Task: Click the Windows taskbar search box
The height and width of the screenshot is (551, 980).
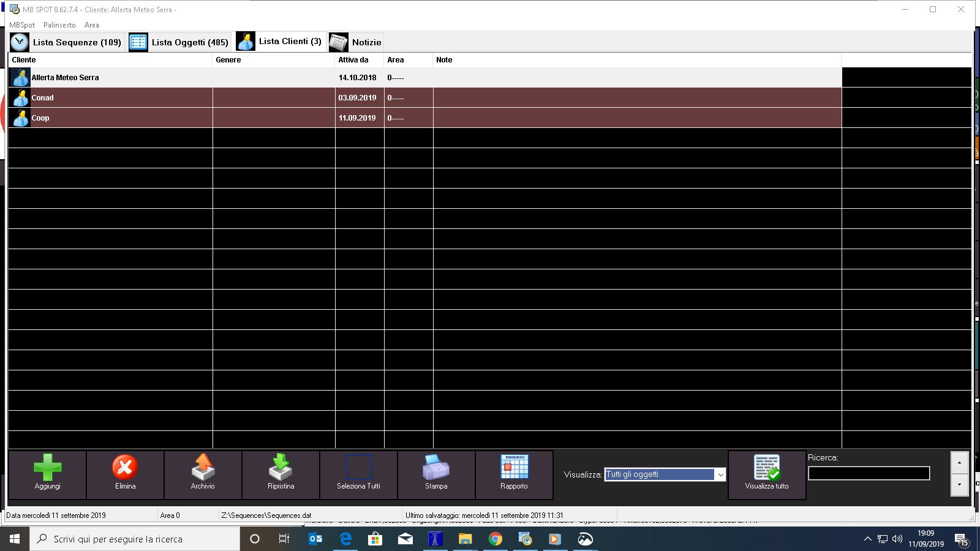Action: coord(135,539)
